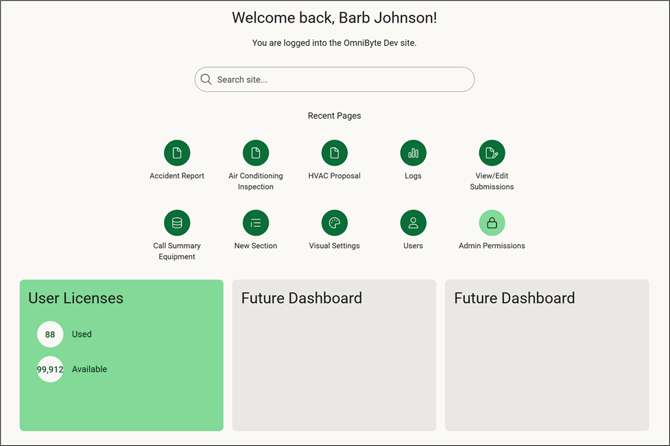Open the Visual Settings palette icon
The height and width of the screenshot is (446, 670).
334,223
